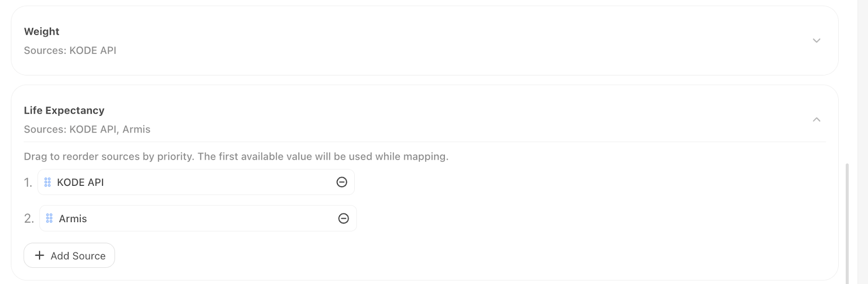Click the Armis drag handle icon
Image resolution: width=868 pixels, height=284 pixels.
(x=49, y=218)
